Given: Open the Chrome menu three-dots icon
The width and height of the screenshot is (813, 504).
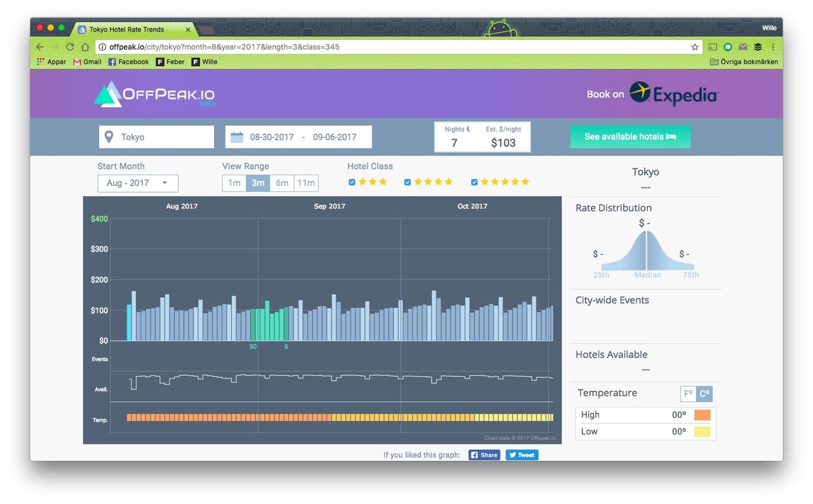Looking at the screenshot, I should pyautogui.click(x=773, y=47).
